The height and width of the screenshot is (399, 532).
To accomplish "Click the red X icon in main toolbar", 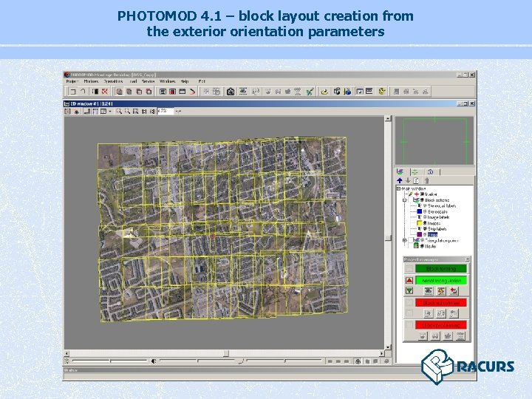I will [x=105, y=92].
